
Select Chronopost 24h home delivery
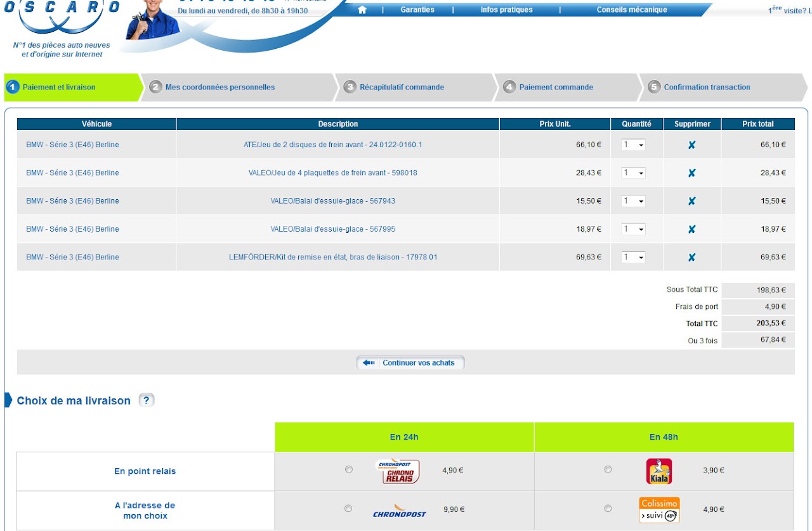348,508
